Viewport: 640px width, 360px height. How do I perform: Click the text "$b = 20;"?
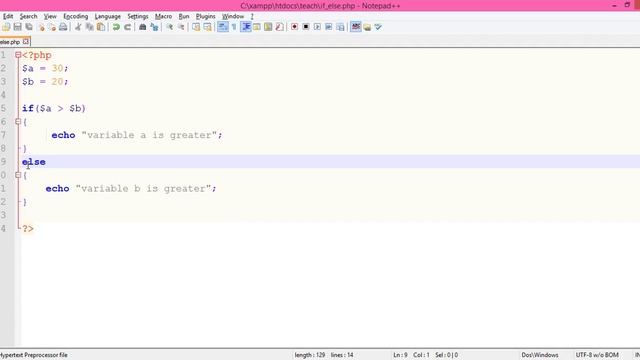pos(45,82)
